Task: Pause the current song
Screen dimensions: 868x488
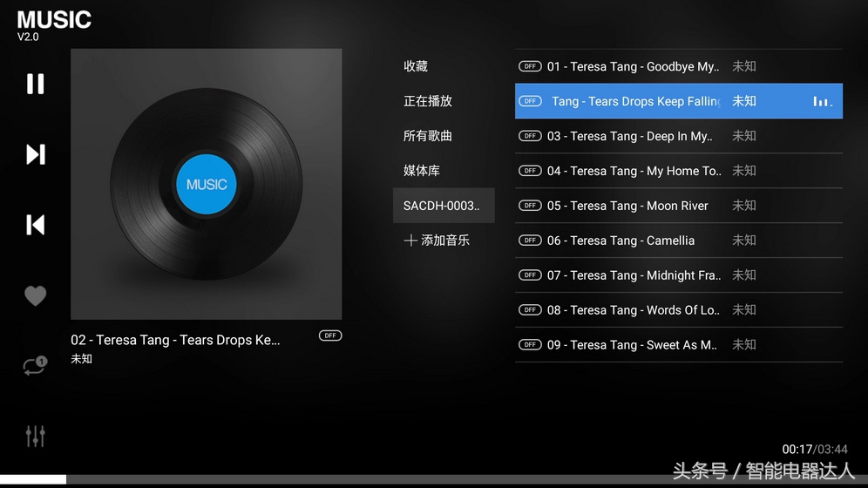Action: (36, 85)
